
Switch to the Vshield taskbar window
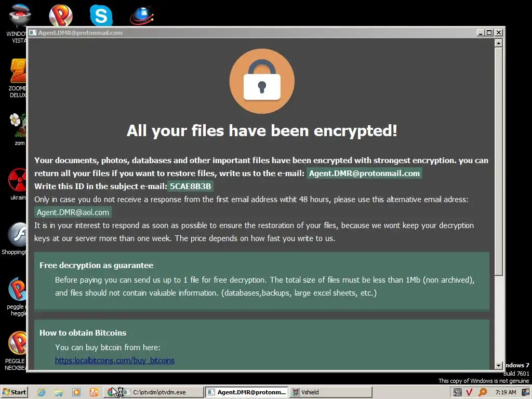click(331, 392)
